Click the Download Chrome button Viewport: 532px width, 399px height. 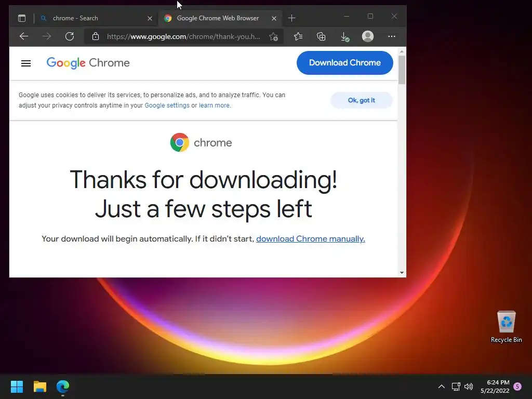(x=345, y=63)
